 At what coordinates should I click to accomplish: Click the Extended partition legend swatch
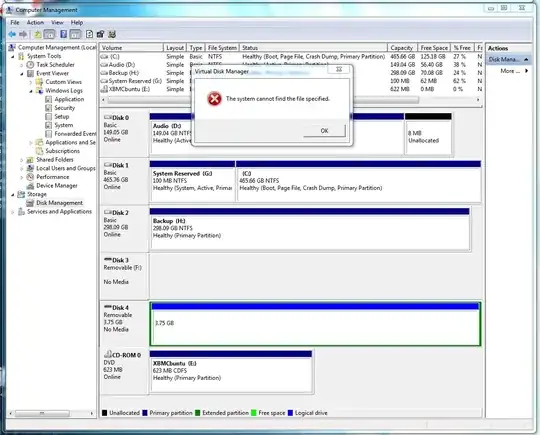point(198,413)
